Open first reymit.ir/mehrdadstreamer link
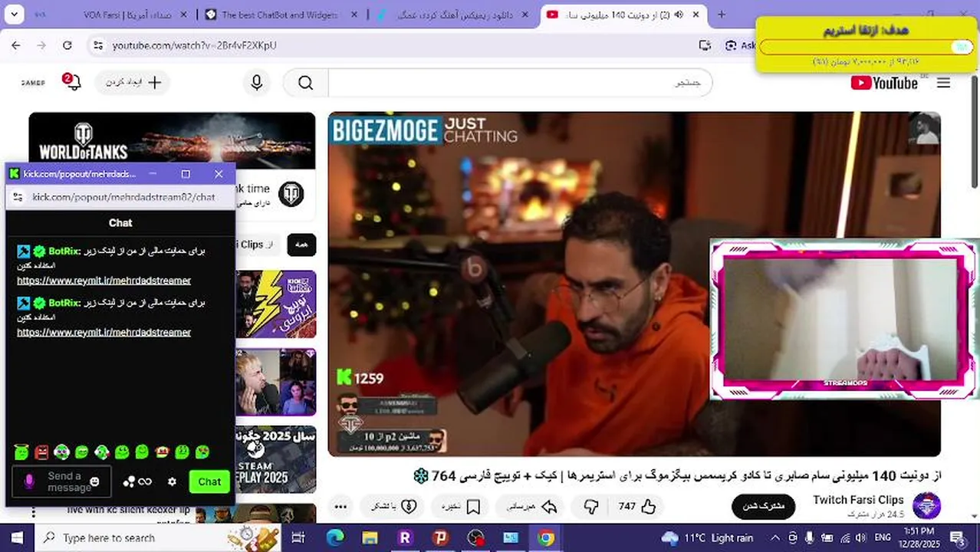This screenshot has height=552, width=980. pyautogui.click(x=104, y=281)
